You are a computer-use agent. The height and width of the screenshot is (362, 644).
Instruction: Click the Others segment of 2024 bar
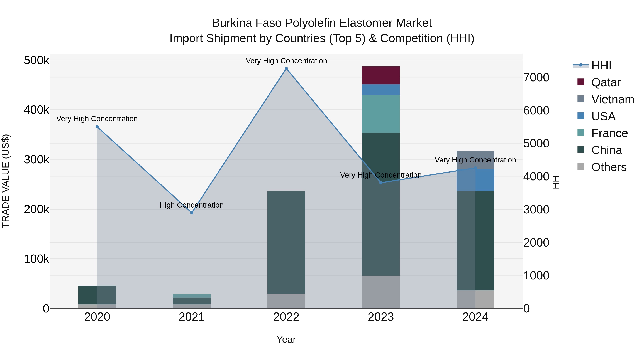(475, 299)
